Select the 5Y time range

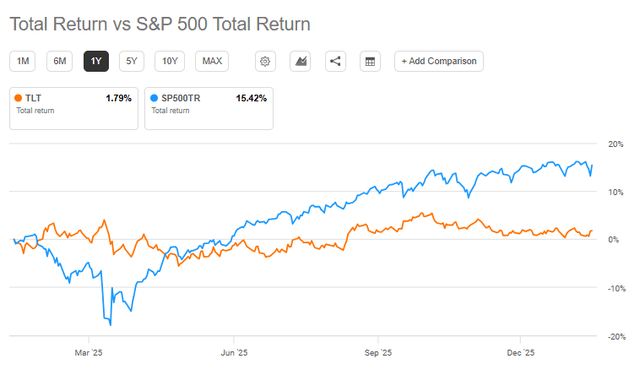131,61
